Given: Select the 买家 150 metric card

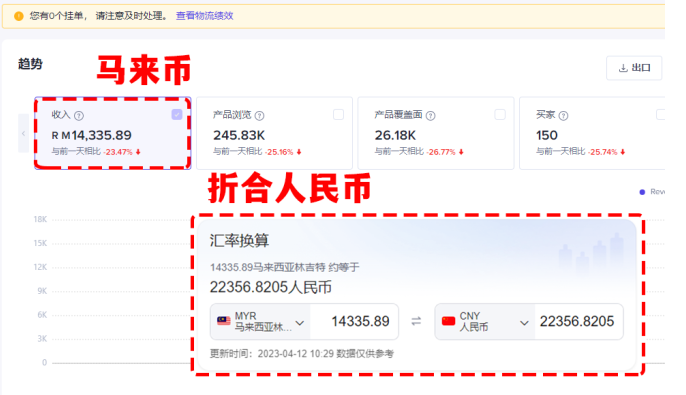Looking at the screenshot, I should pos(592,133).
